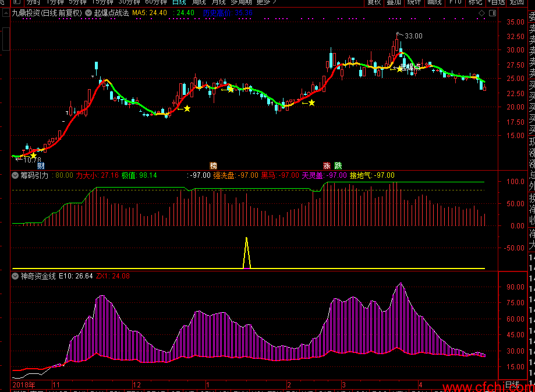Click the green 跌 marker on chart
The image size is (535, 392).
(x=338, y=165)
